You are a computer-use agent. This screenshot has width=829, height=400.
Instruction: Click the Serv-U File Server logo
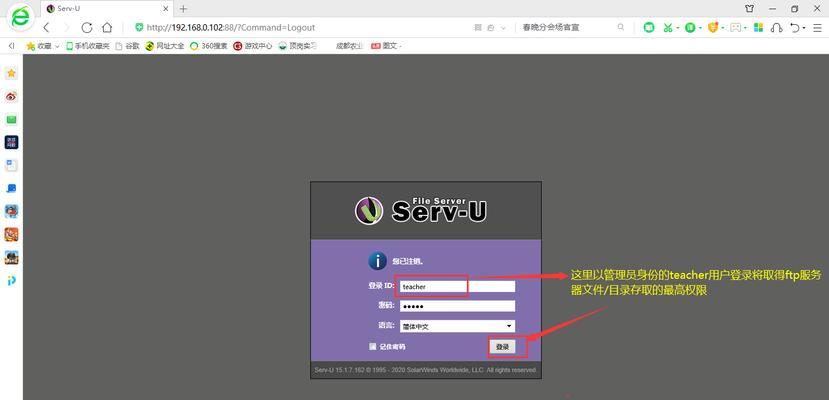[x=421, y=210]
